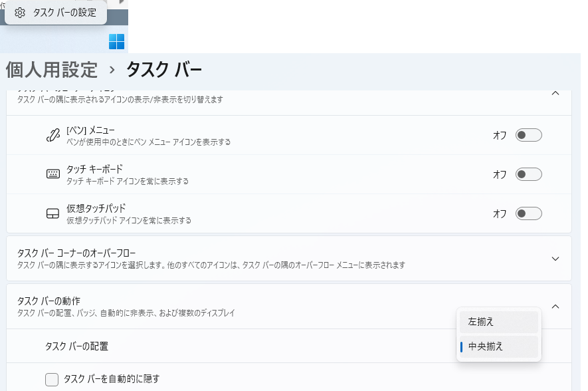Open the タスク バーの設定 context menu entry
Screen dimensions: 588x391
tap(64, 13)
